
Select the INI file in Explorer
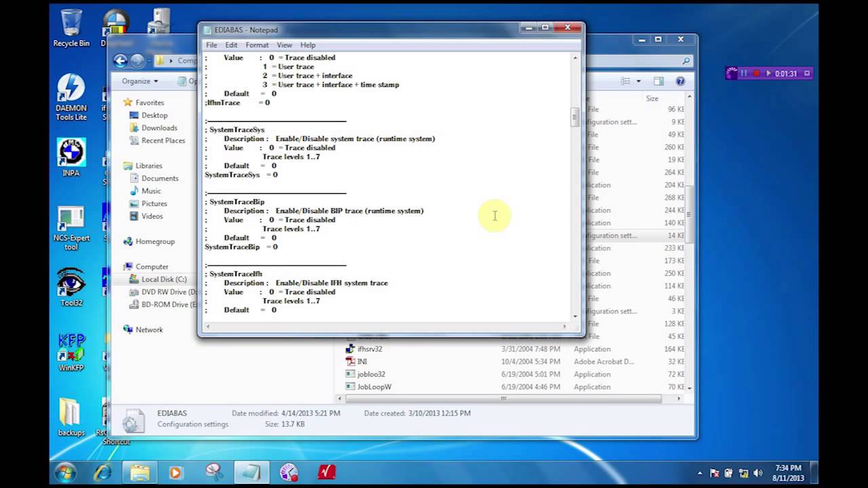point(362,362)
